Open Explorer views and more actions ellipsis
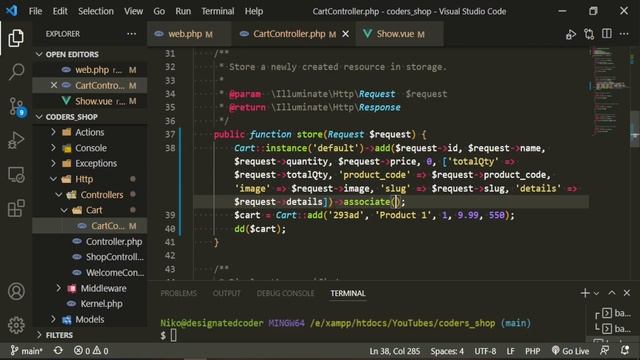The image size is (640, 360). point(131,34)
